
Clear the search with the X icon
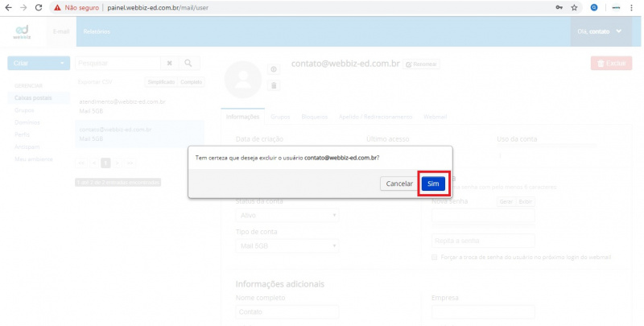click(169, 63)
